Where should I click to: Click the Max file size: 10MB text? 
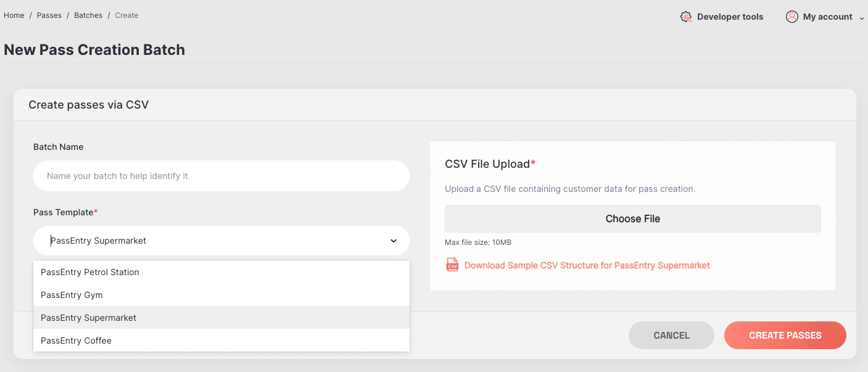(478, 242)
